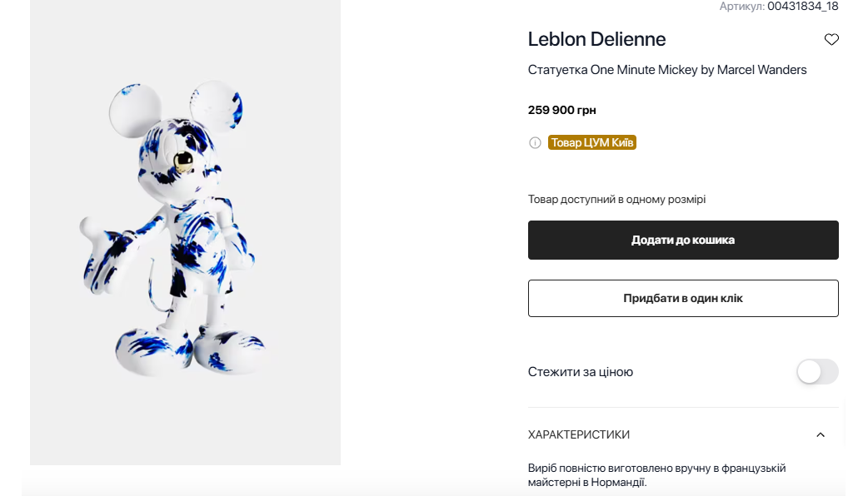Viewport: 868px width, 496px height.
Task: Click the Товар доступний в одному розмірі text
Action: 616,200
